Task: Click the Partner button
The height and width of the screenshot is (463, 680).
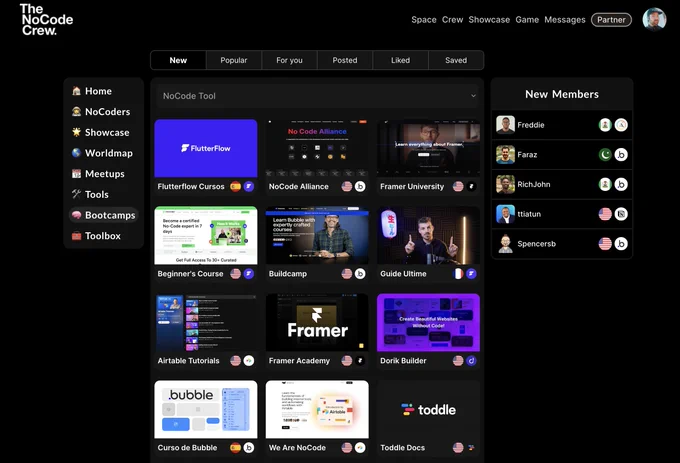Action: (611, 20)
